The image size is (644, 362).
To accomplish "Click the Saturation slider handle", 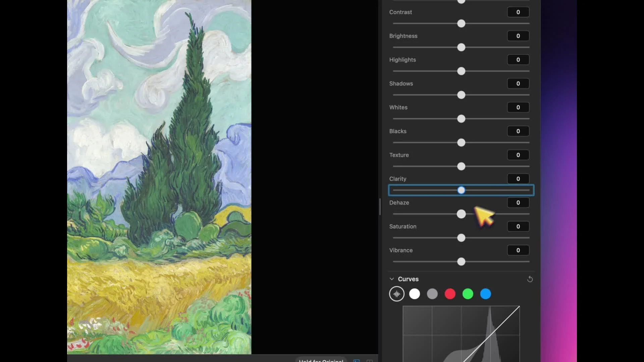I will 461,238.
